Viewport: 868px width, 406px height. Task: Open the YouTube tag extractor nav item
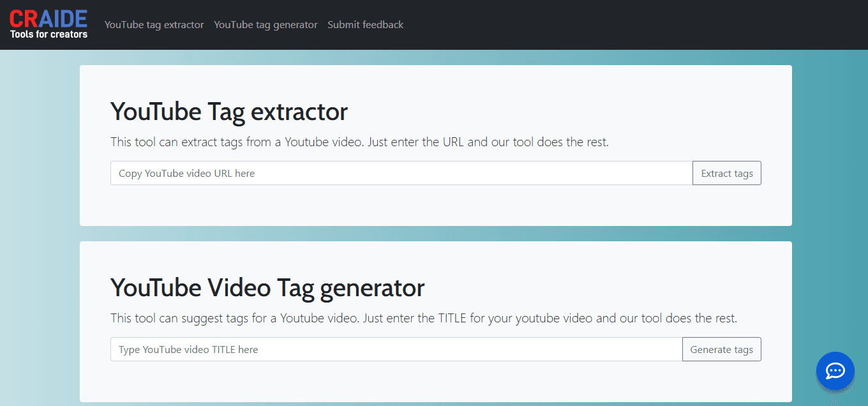coord(154,25)
